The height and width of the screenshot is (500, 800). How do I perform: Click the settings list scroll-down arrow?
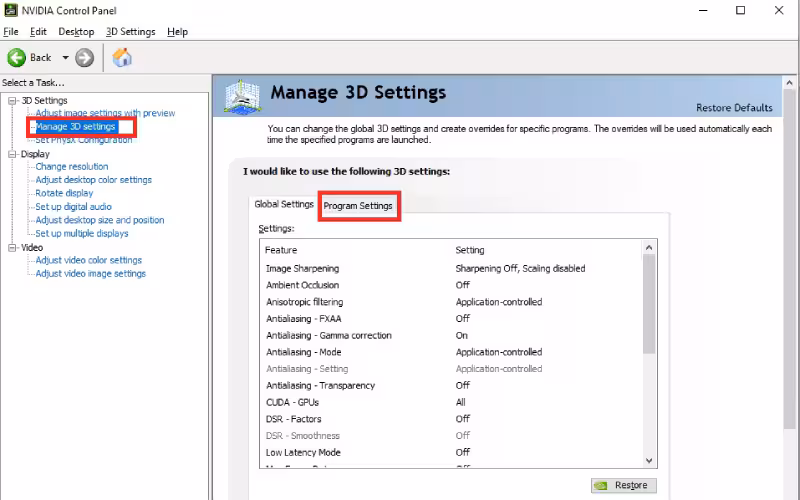tap(649, 460)
